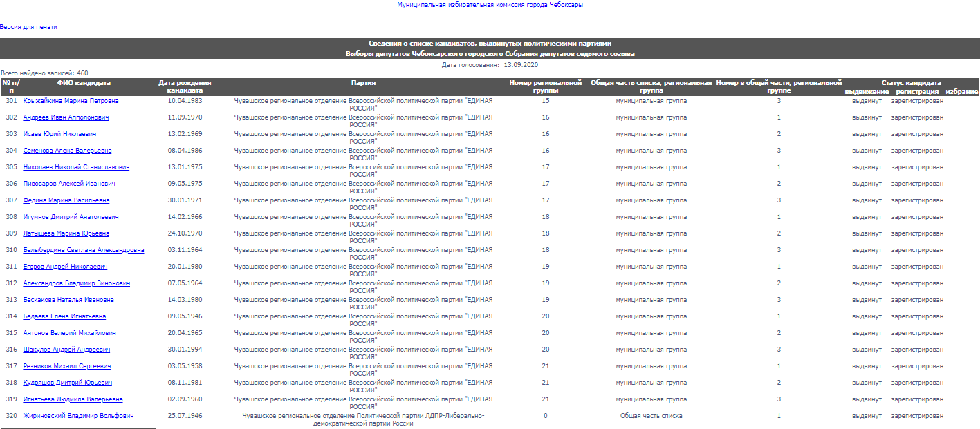Open the Версия для печати link
This screenshot has width=980, height=429.
coord(28,27)
